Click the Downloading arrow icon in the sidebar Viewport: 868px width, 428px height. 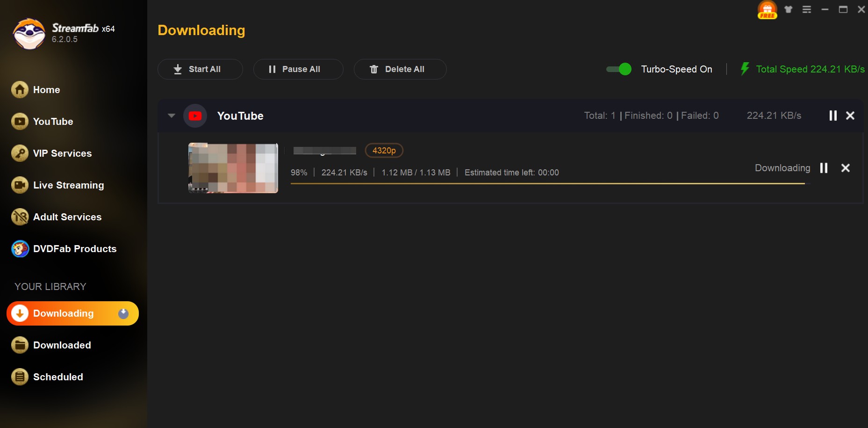(x=20, y=313)
